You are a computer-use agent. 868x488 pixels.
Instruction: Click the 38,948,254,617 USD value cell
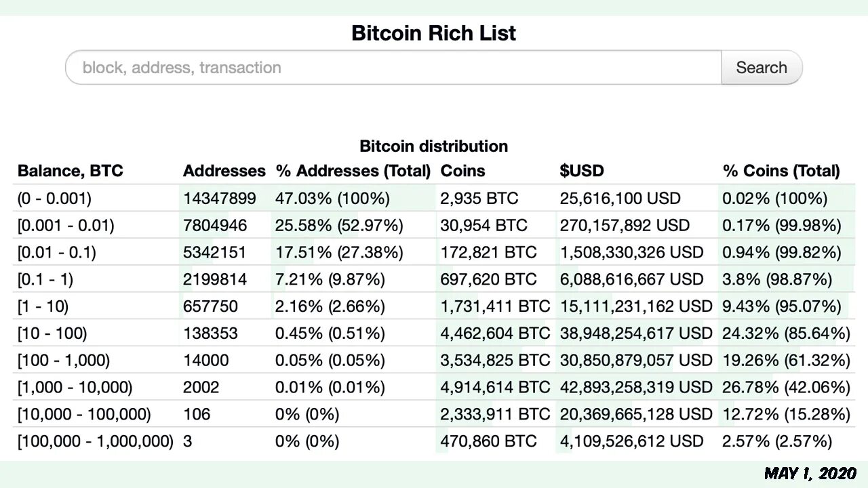[636, 333]
